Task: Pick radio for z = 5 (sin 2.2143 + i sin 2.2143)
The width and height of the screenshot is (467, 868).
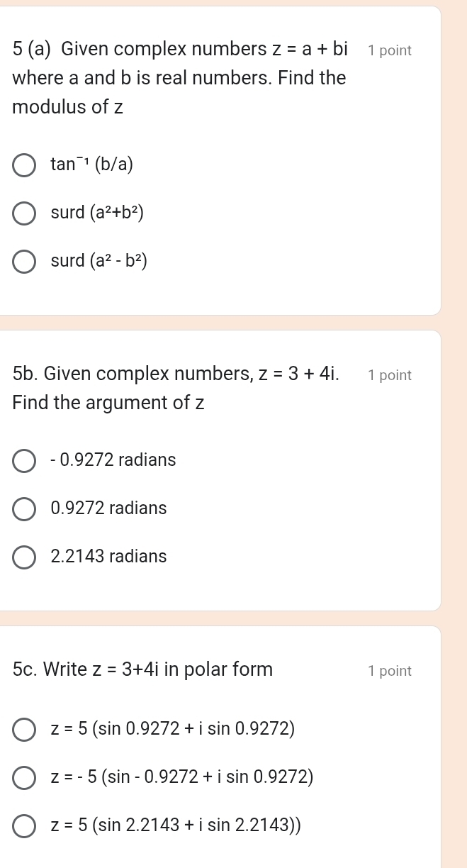Action: tap(24, 825)
